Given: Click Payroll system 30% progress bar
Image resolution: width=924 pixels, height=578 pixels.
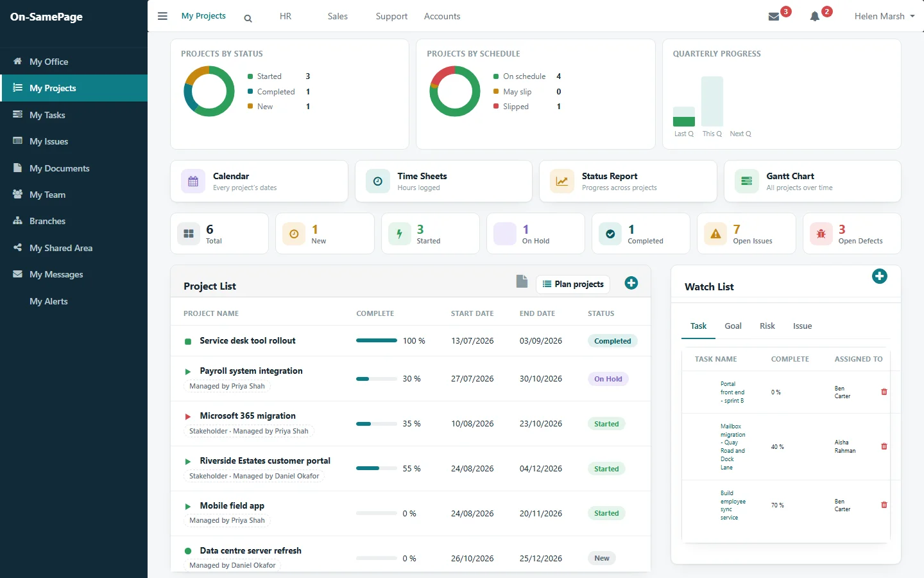Looking at the screenshot, I should (377, 379).
